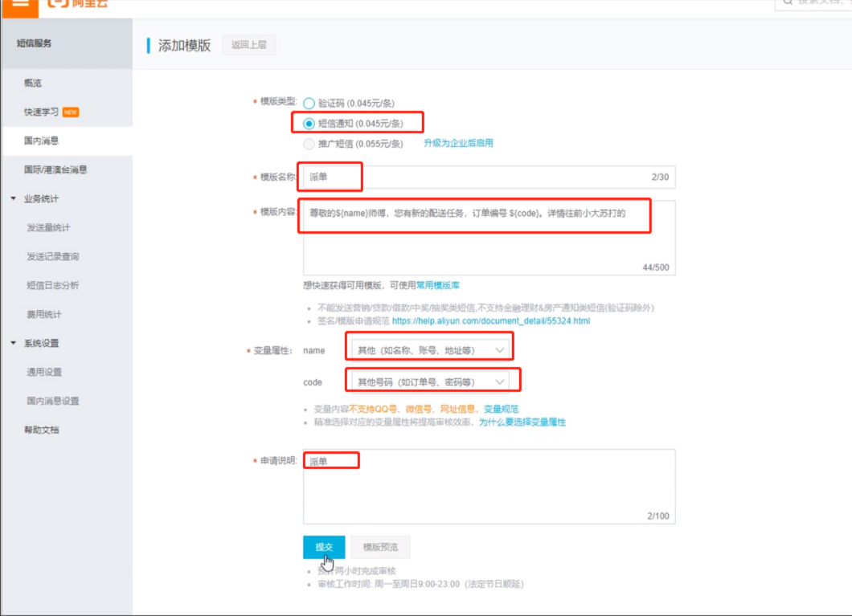Focus the 申请说明 text area
Viewport: 852px width, 616px height.
pos(489,487)
